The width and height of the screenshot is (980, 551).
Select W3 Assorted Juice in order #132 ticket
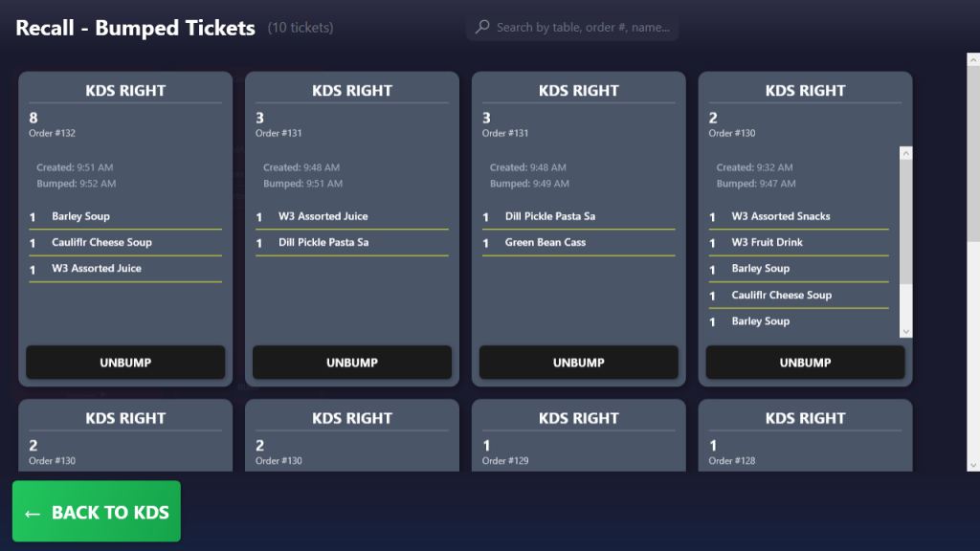click(97, 269)
